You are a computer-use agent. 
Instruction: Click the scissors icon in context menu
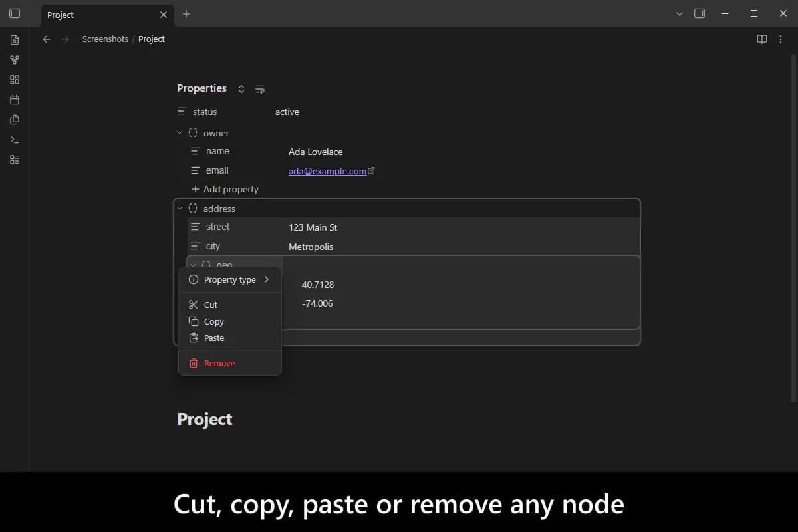[194, 305]
